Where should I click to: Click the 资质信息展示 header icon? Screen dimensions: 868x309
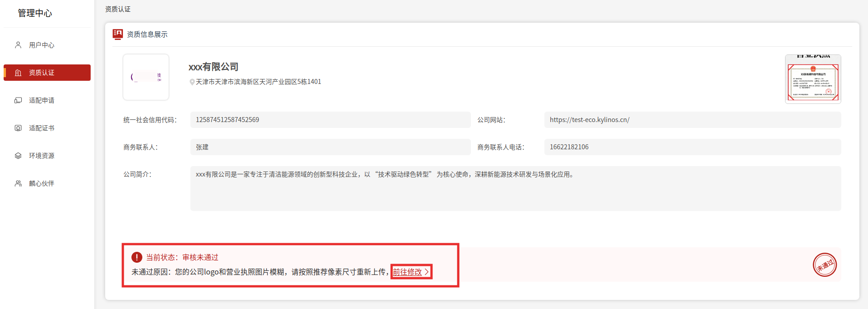point(117,34)
